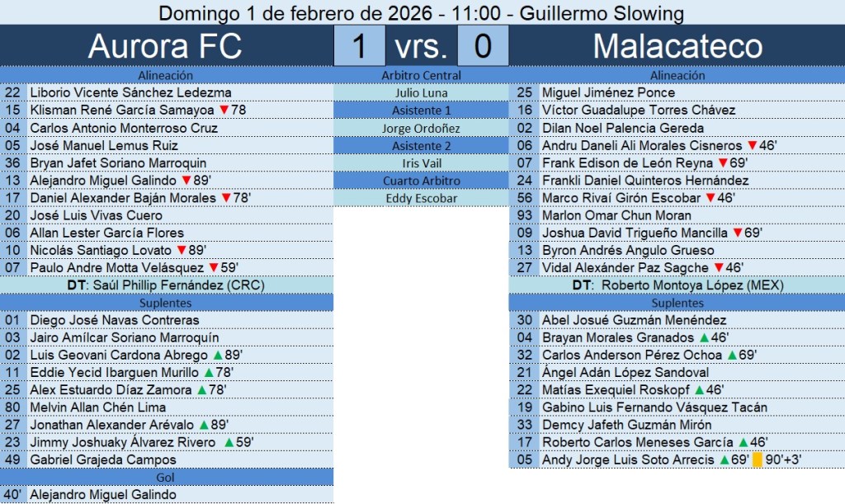
Task: Select the red arrow next to Nicolás Santiago Lovato
Action: [181, 251]
